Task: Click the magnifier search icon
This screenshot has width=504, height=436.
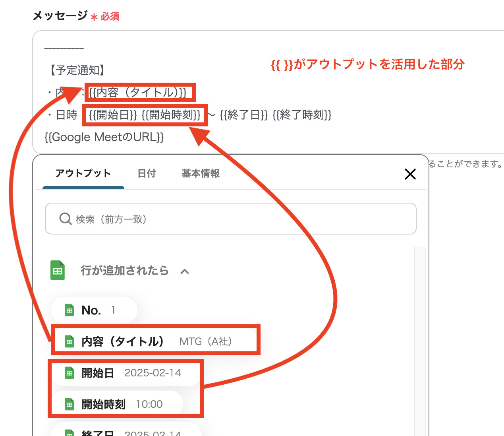Action: point(65,219)
